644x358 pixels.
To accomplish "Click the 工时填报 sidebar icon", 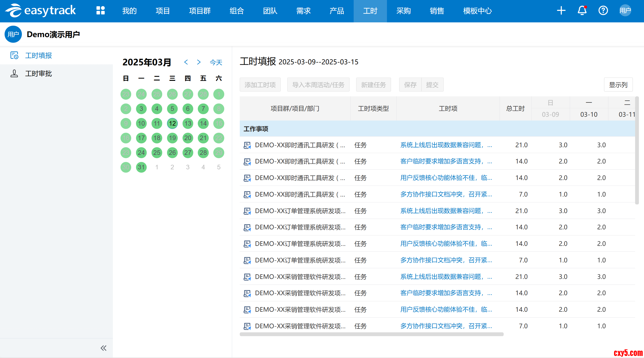I will pyautogui.click(x=14, y=55).
